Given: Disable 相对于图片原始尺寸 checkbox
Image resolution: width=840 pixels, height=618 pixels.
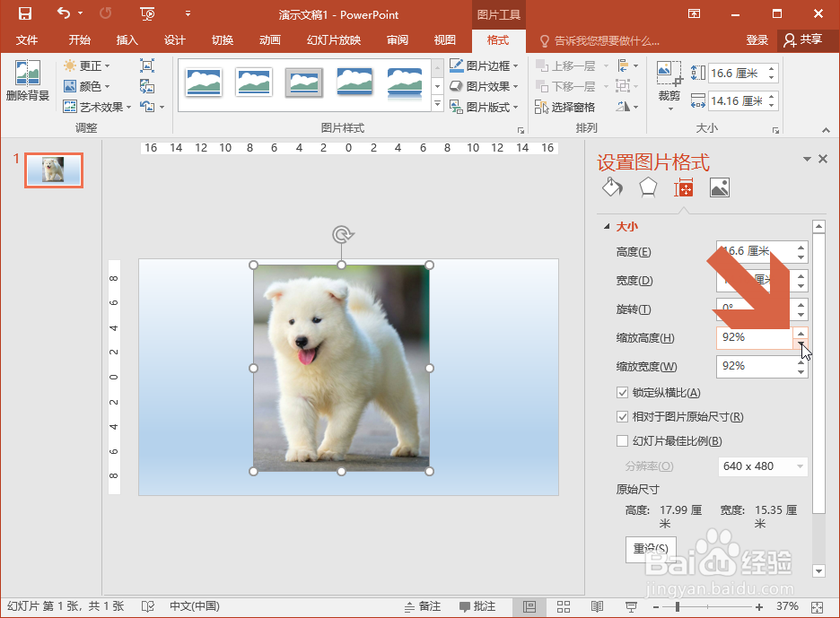Looking at the screenshot, I should 623,416.
